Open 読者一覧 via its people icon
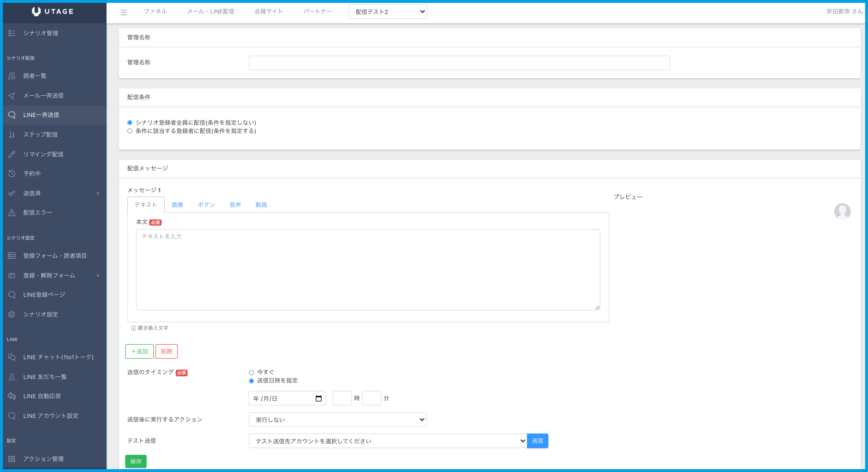This screenshot has height=472, width=868. (x=12, y=76)
